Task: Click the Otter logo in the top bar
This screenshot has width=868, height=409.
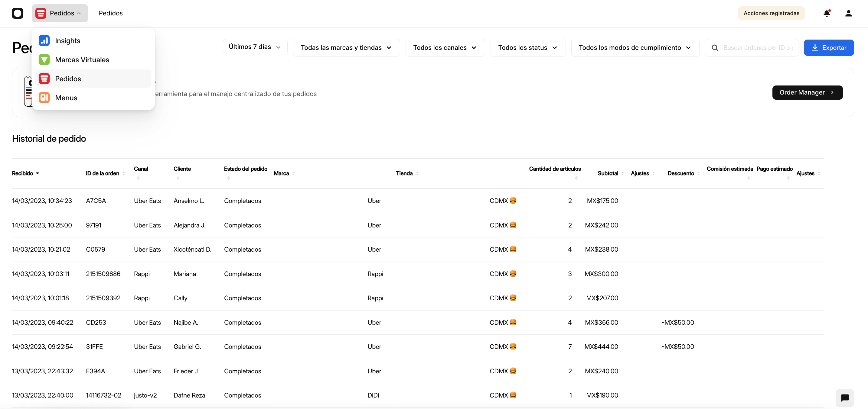Action: (18, 13)
